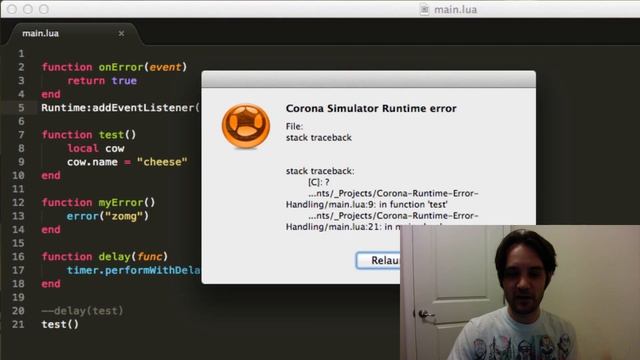Click the 'Runtime:addEventListener(' code line

click(x=120, y=108)
